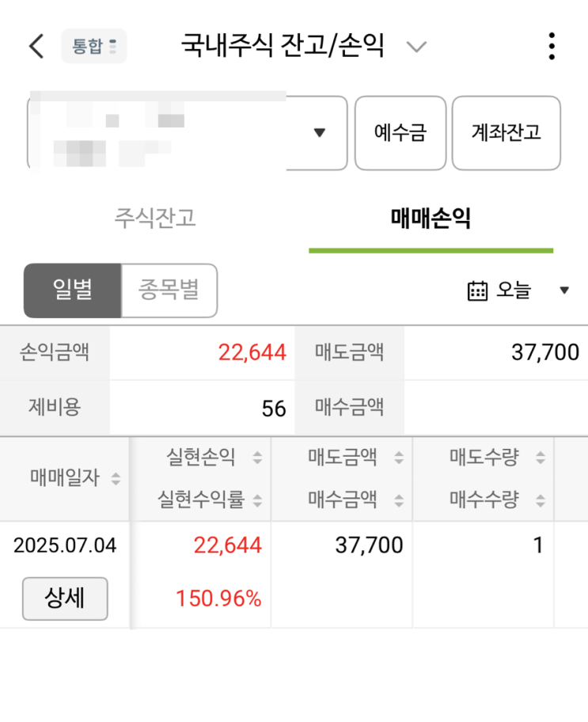Sort by 매매일자 using its sort arrows
The height and width of the screenshot is (722, 588).
click(x=116, y=479)
